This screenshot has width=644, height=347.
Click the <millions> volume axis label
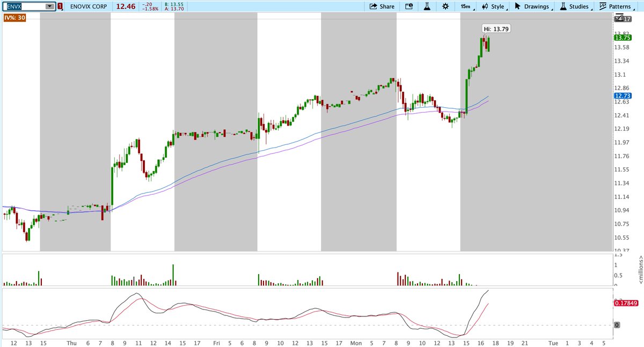640,270
